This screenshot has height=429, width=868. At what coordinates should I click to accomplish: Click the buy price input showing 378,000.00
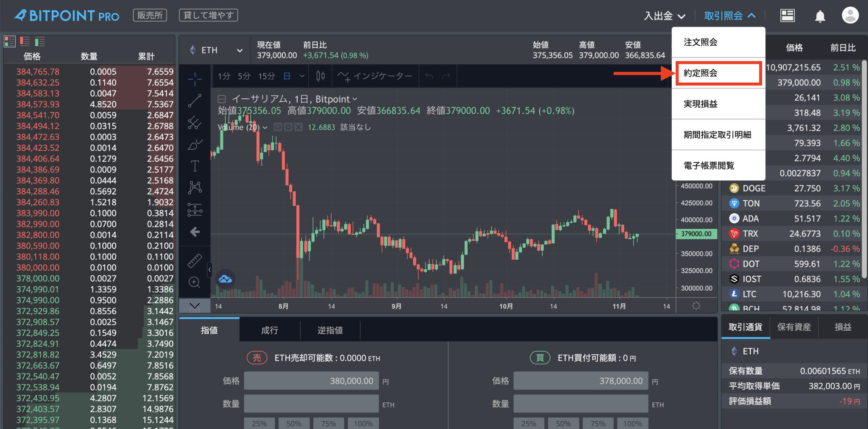point(580,380)
